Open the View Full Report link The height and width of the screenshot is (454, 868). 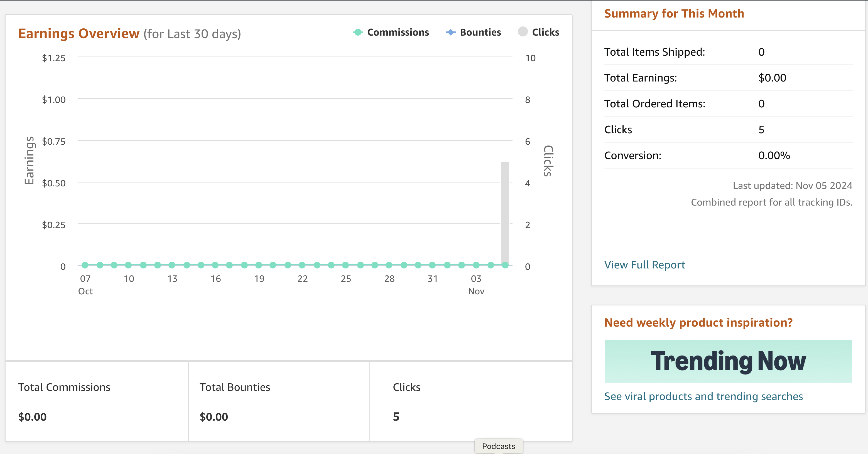(x=644, y=265)
